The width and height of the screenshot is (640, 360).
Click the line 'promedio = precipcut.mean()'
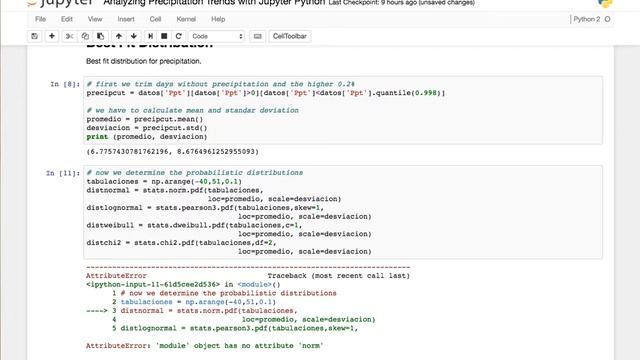(144, 119)
